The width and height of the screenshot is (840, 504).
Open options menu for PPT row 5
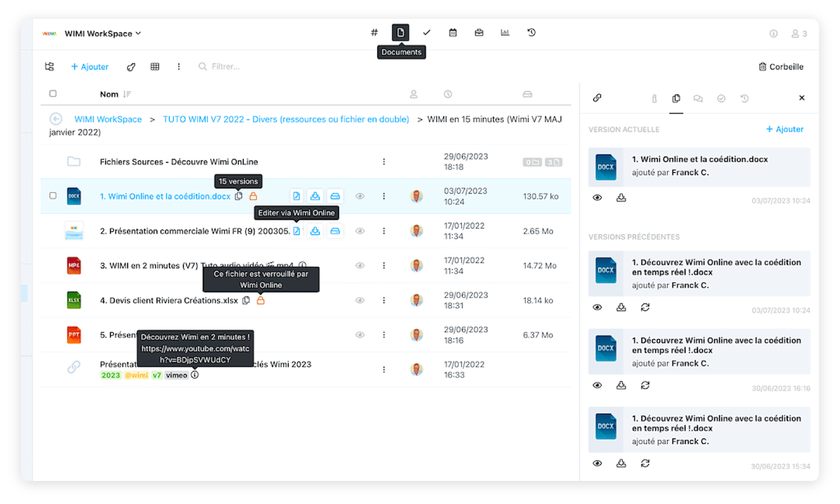click(384, 335)
